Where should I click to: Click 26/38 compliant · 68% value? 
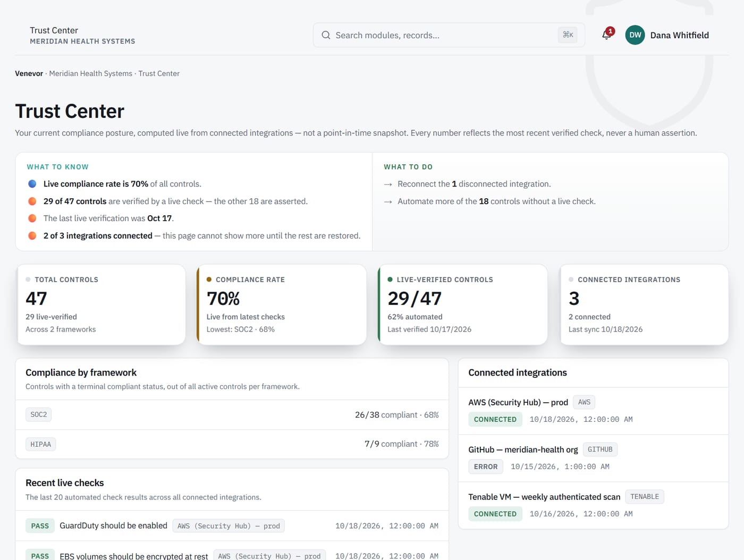pos(396,414)
